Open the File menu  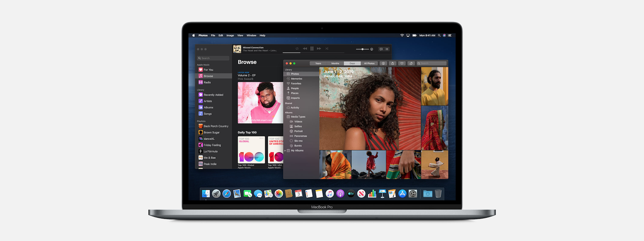(x=213, y=35)
